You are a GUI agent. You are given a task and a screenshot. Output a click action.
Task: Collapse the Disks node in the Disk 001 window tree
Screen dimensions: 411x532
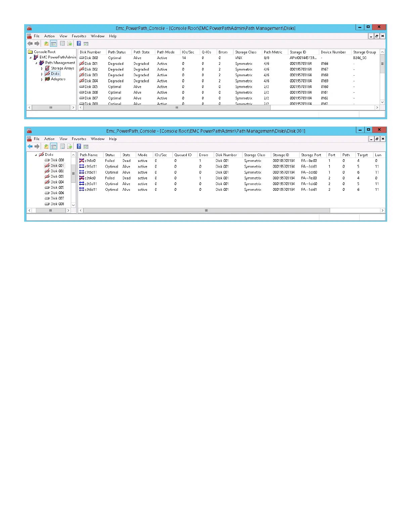[x=36, y=155]
